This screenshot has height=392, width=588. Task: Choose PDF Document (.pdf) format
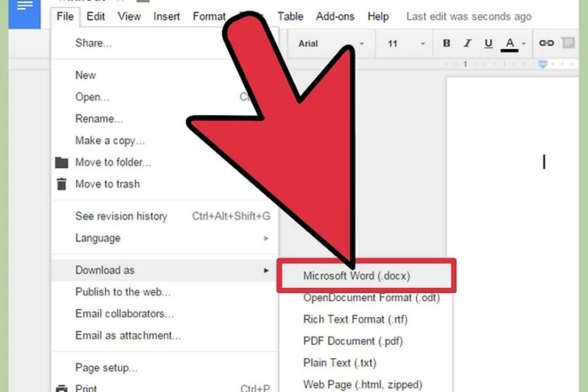pos(353,341)
